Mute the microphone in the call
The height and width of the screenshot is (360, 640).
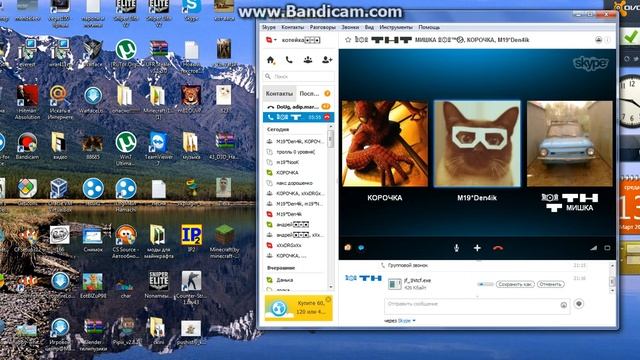click(456, 248)
